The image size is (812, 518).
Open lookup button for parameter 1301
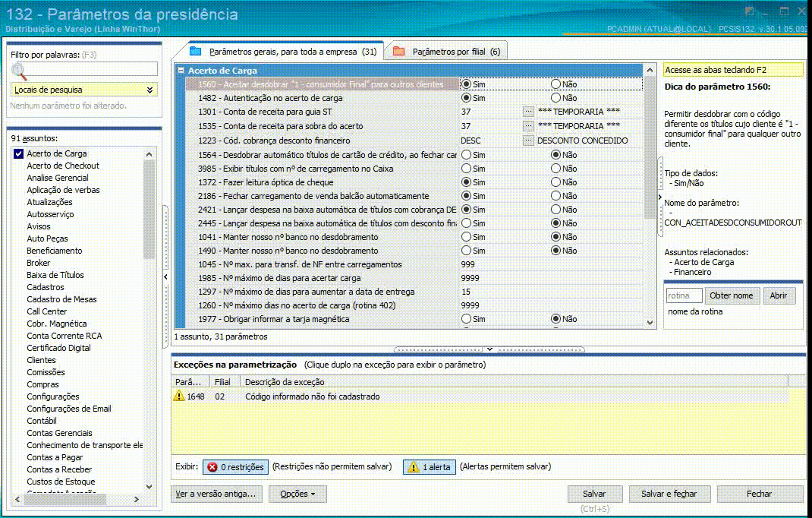(x=528, y=112)
